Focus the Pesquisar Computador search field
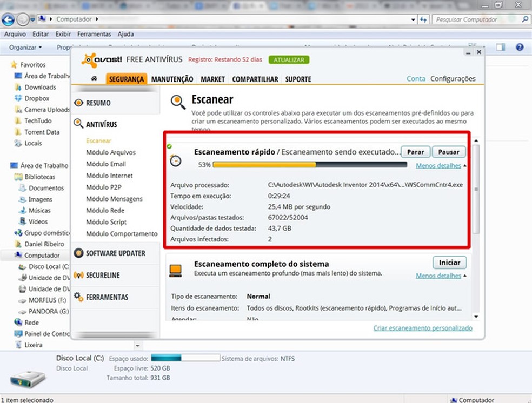532x403 pixels. click(x=477, y=19)
